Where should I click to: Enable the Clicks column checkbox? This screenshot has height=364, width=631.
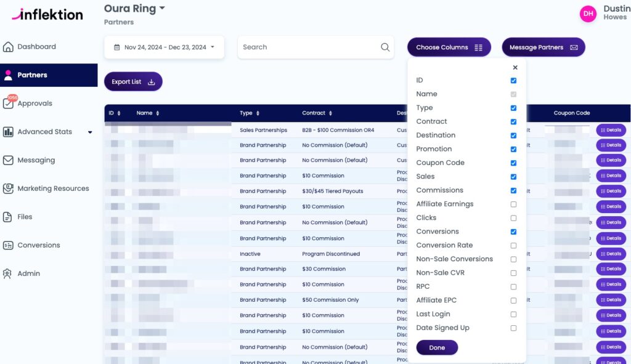(x=513, y=218)
